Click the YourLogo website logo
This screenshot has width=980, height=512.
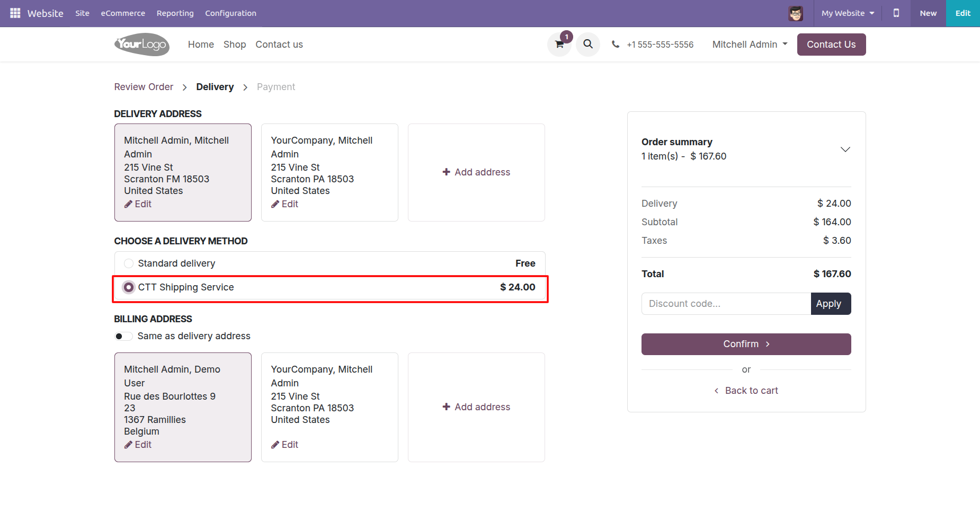click(142, 45)
